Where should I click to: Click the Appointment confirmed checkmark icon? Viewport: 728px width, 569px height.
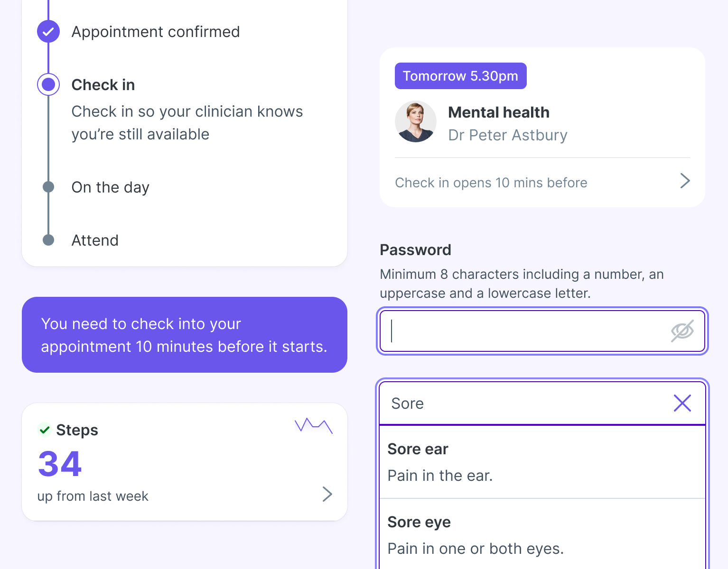pyautogui.click(x=48, y=32)
